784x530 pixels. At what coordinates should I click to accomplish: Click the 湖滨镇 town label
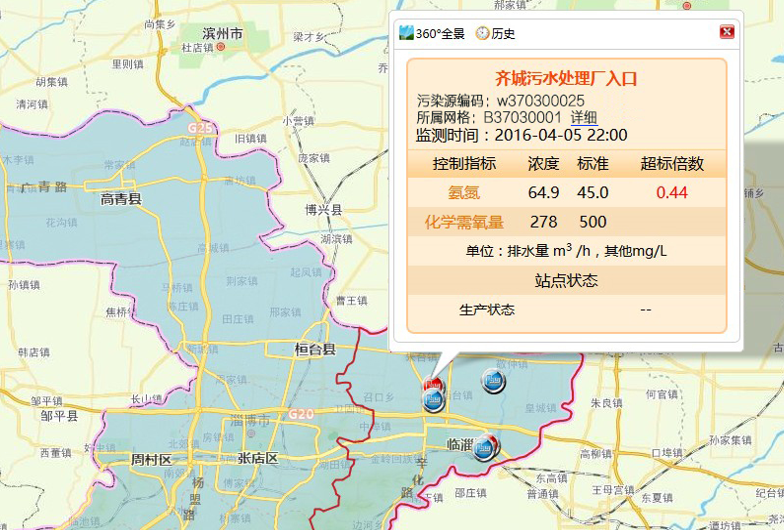pos(336,239)
